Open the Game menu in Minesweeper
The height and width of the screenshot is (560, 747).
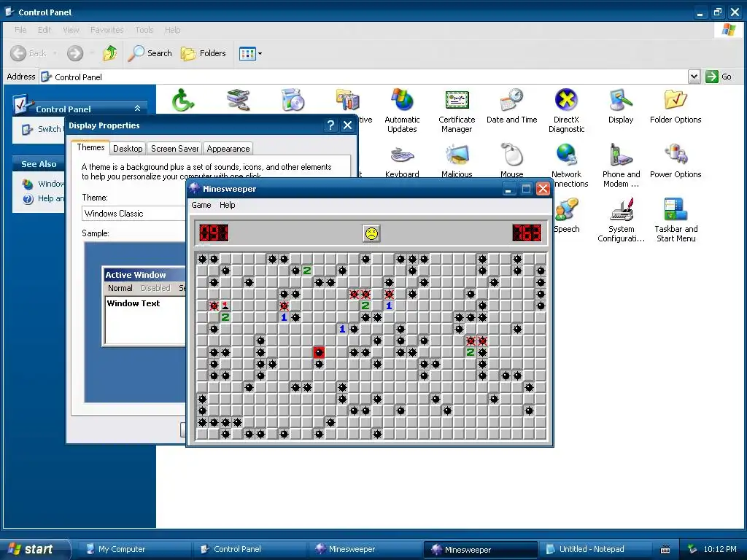click(x=201, y=205)
